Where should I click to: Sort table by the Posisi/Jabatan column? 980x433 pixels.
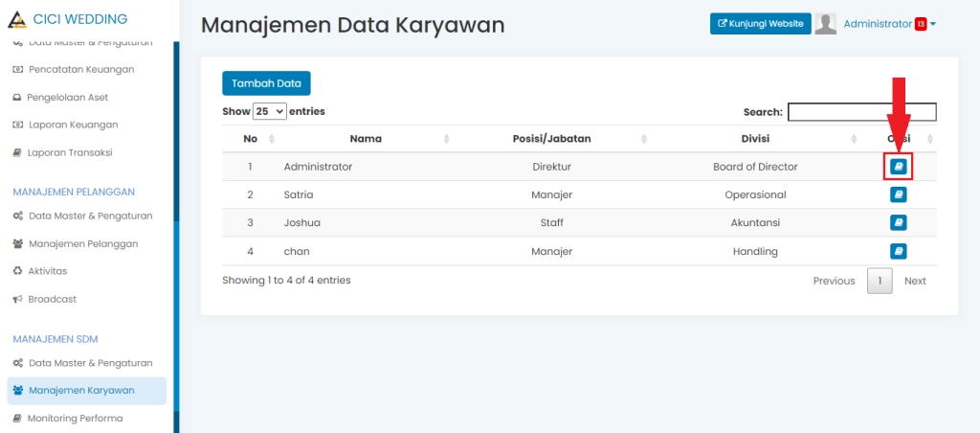551,139
